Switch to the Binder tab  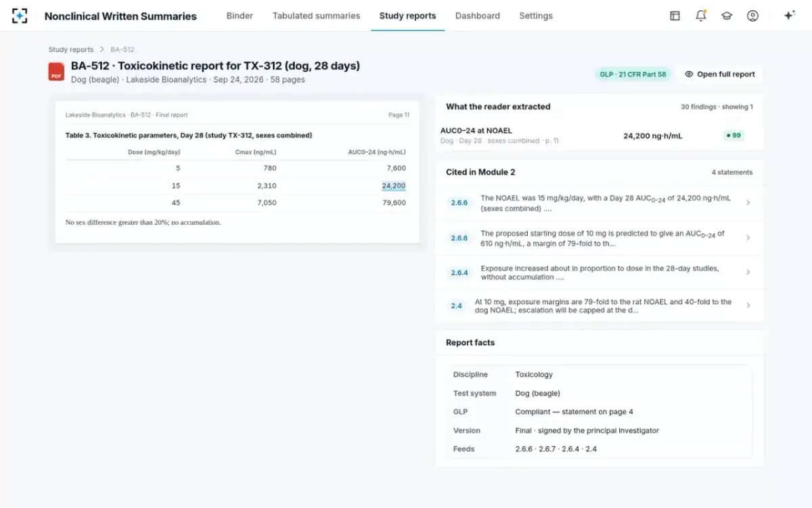240,16
